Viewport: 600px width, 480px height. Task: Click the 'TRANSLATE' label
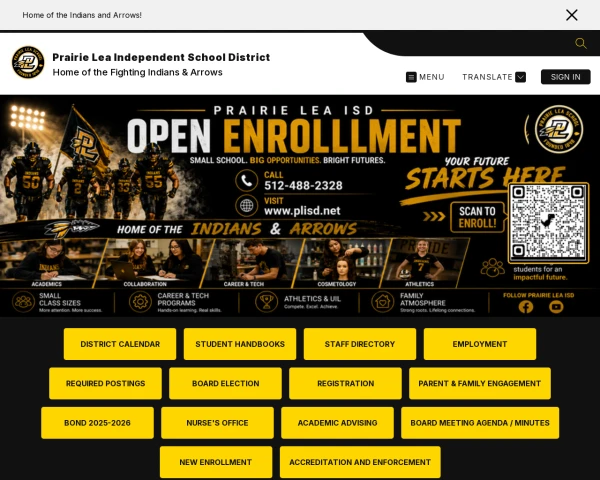(x=487, y=77)
